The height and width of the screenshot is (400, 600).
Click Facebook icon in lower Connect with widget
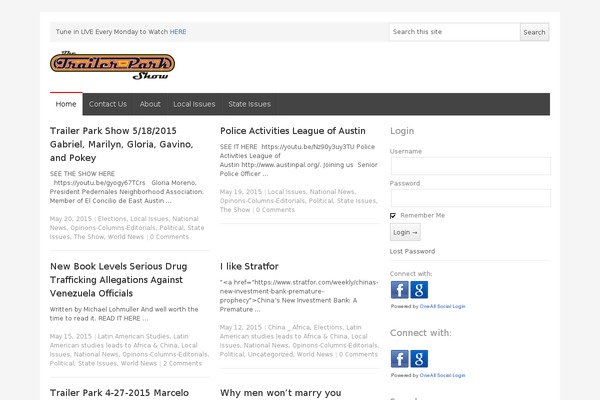[399, 359]
